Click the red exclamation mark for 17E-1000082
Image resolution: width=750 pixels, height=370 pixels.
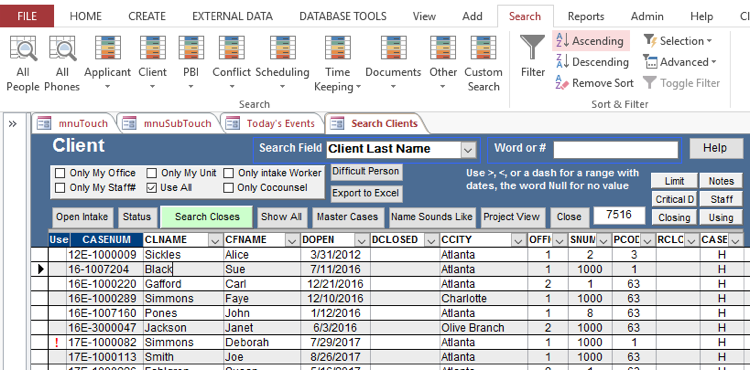coord(57,343)
